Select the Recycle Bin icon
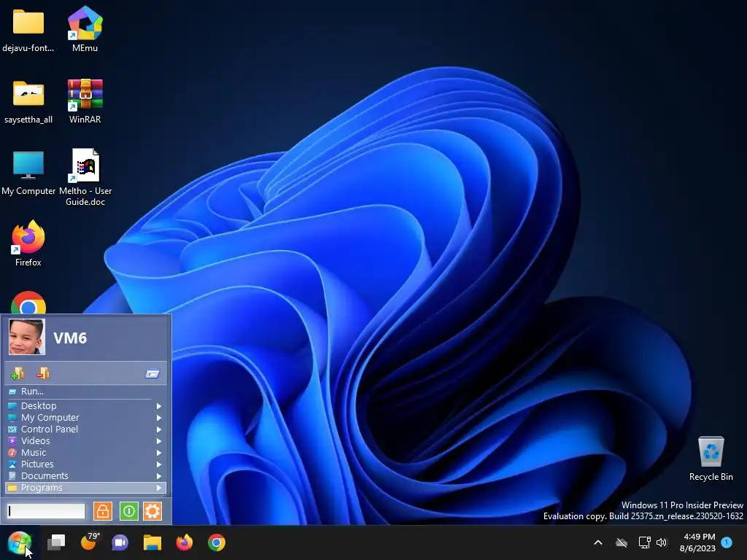 tap(711, 458)
